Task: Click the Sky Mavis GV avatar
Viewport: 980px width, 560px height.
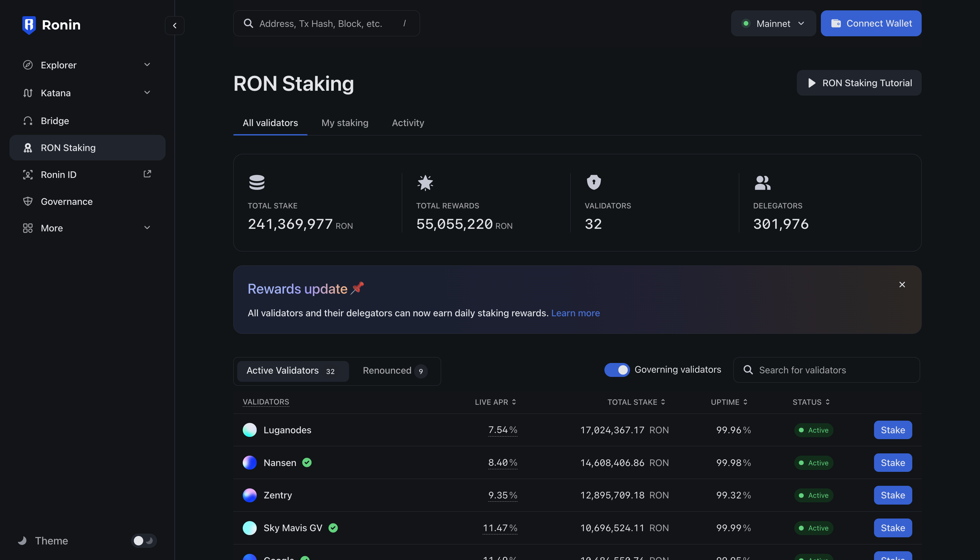Action: tap(250, 528)
